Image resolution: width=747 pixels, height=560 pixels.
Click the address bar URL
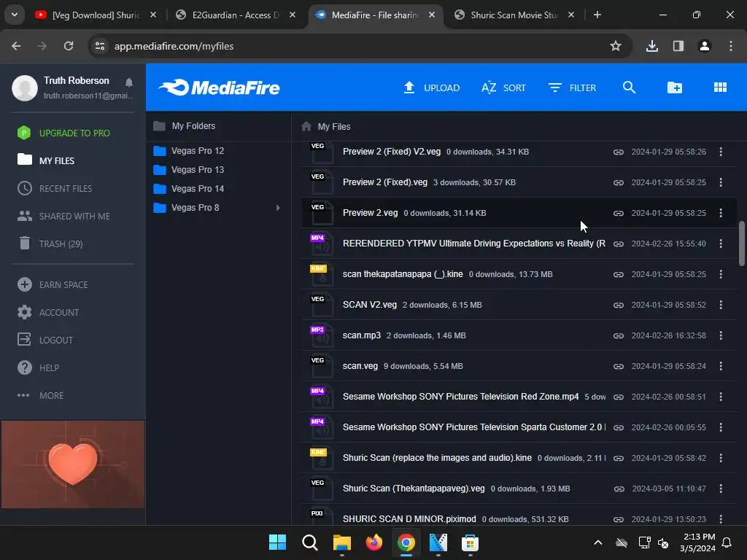[x=174, y=46]
